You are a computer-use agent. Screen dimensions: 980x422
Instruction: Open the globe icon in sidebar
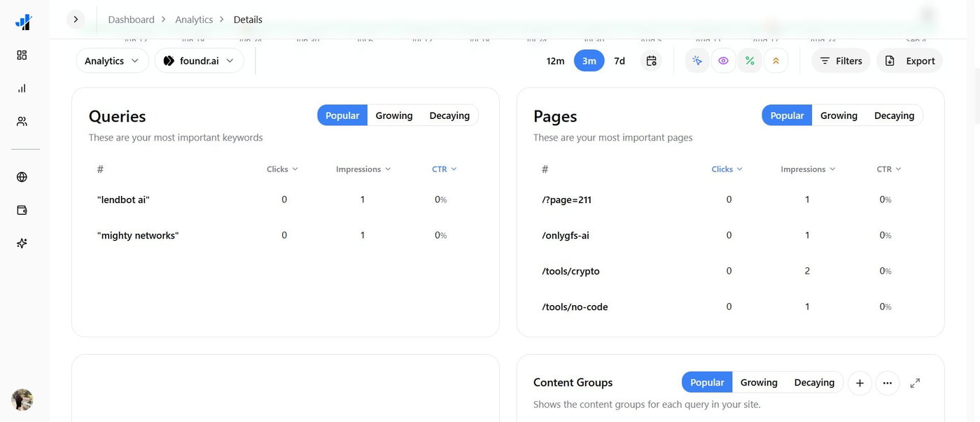[22, 177]
